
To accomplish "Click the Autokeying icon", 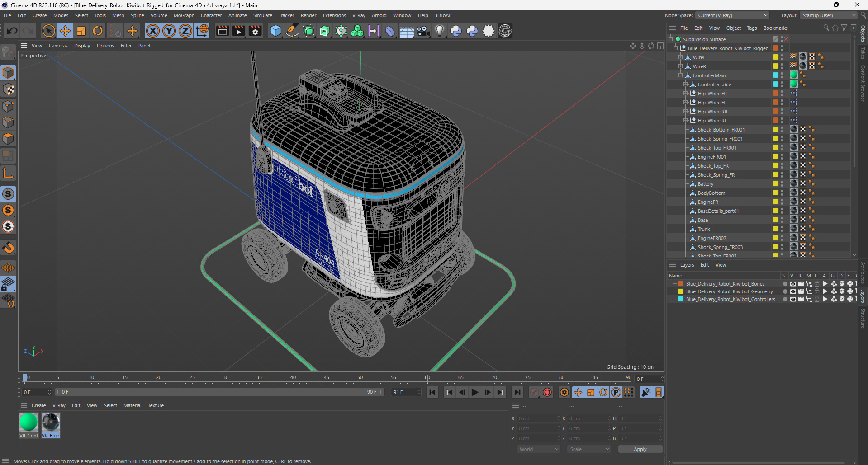I will 547,392.
